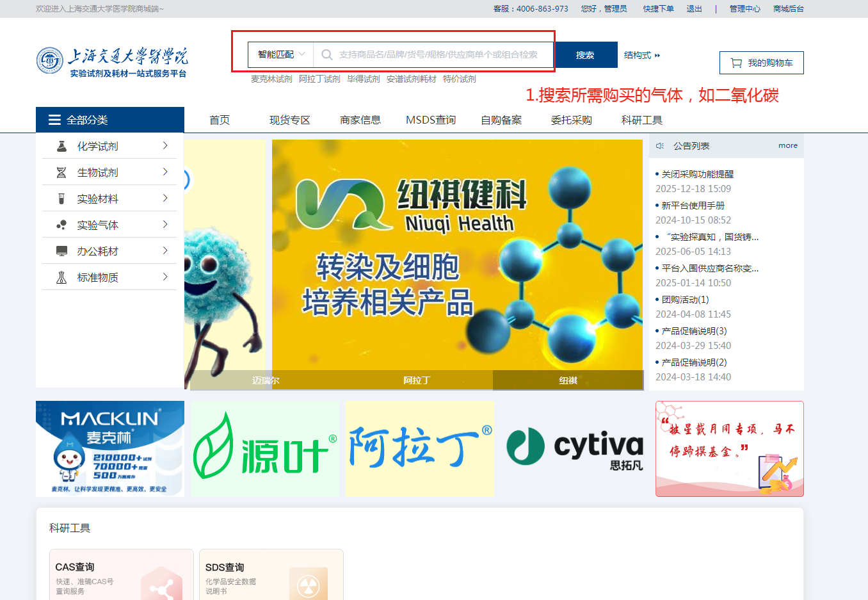Click the magnifying glass search icon
The height and width of the screenshot is (600, 868).
326,55
